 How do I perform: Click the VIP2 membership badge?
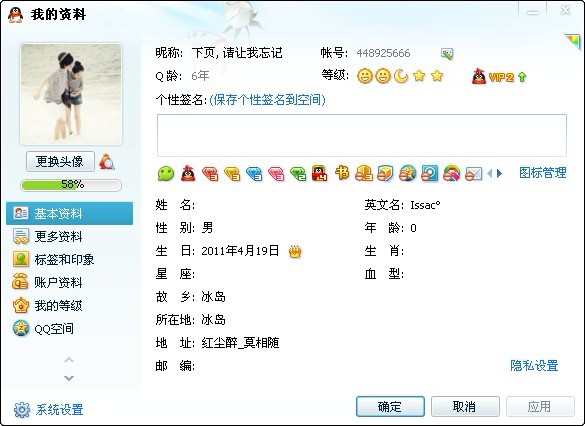pyautogui.click(x=499, y=77)
